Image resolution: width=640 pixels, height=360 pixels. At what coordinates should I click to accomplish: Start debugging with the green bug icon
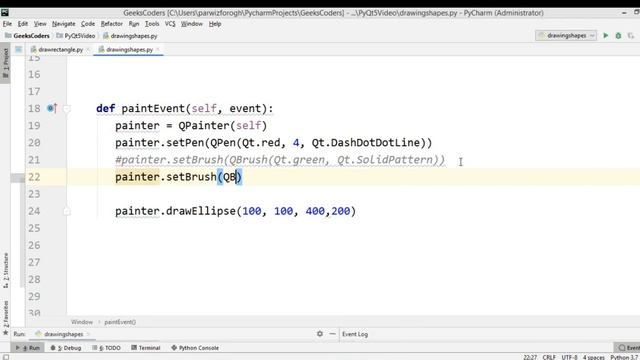618,36
